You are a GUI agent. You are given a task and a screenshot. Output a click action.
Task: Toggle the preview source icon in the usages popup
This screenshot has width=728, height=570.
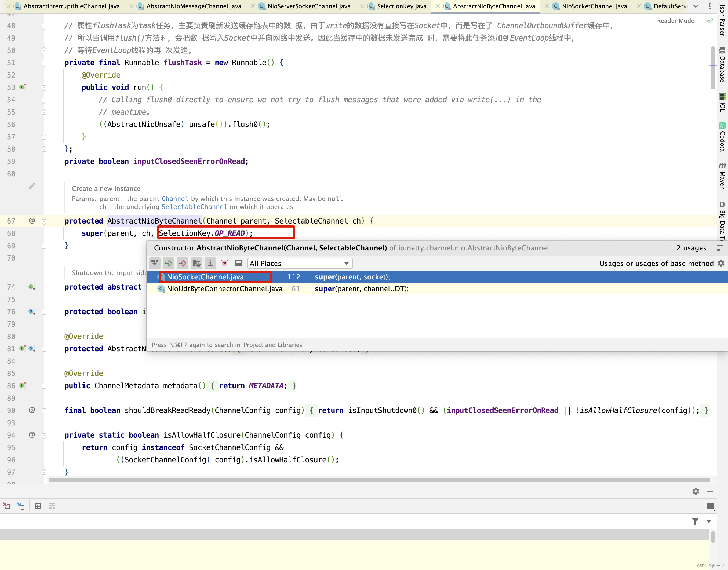238,263
